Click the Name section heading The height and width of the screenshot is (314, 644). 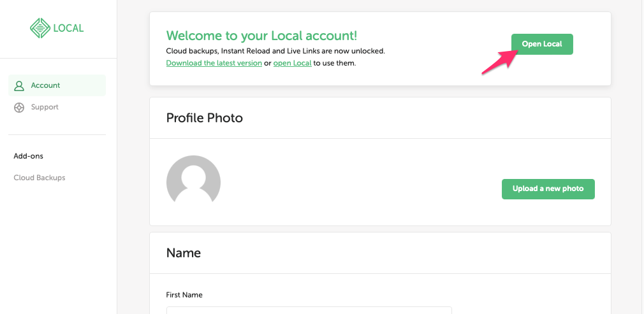click(x=184, y=253)
